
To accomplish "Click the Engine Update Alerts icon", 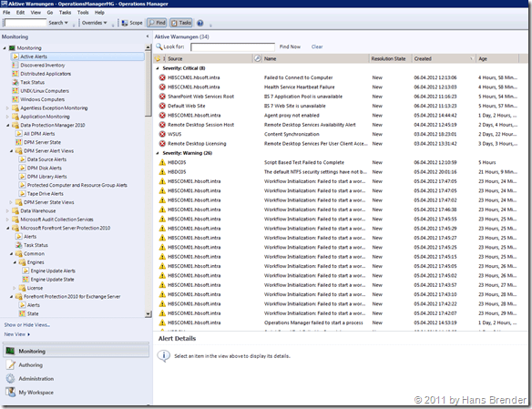I will (26, 271).
